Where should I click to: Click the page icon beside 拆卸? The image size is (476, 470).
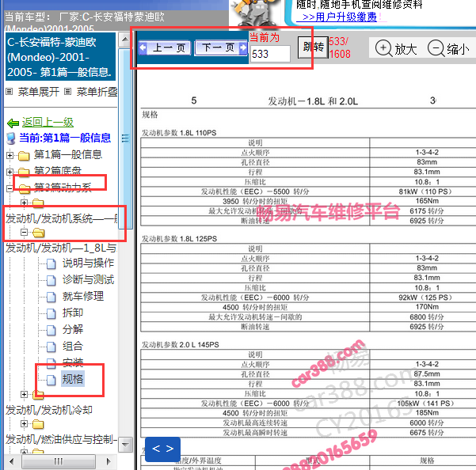(x=51, y=313)
